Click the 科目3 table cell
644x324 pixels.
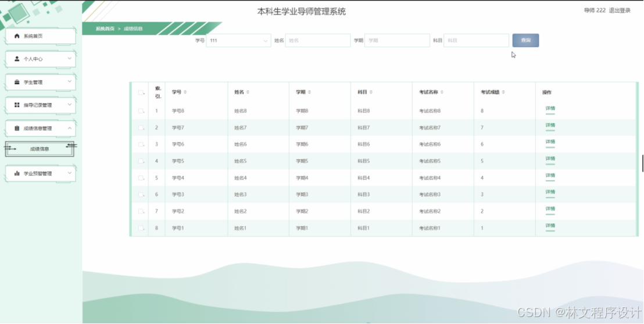(363, 194)
